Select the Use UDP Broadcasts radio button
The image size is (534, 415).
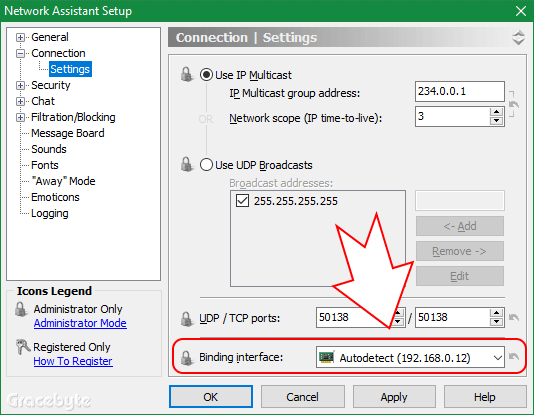206,165
